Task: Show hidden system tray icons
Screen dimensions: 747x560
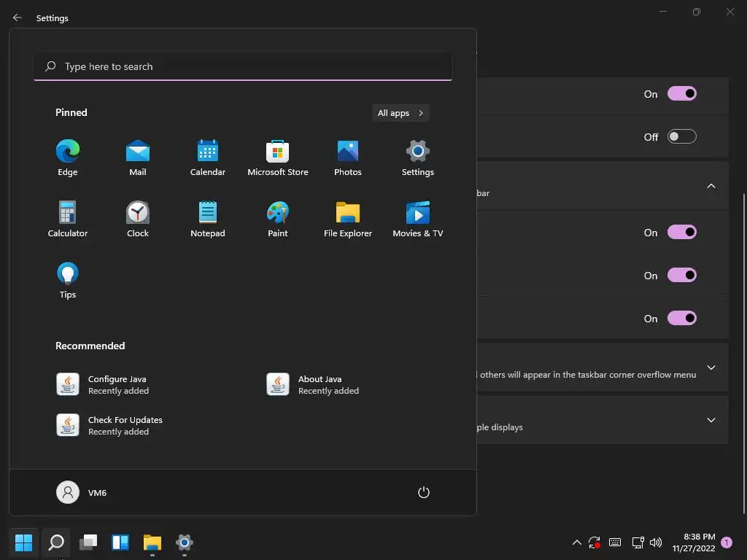Action: (576, 542)
